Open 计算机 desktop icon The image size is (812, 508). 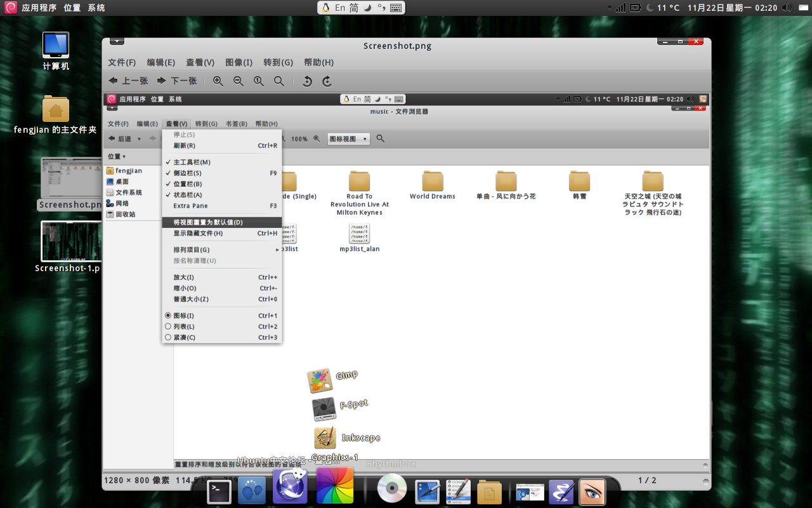[x=56, y=51]
